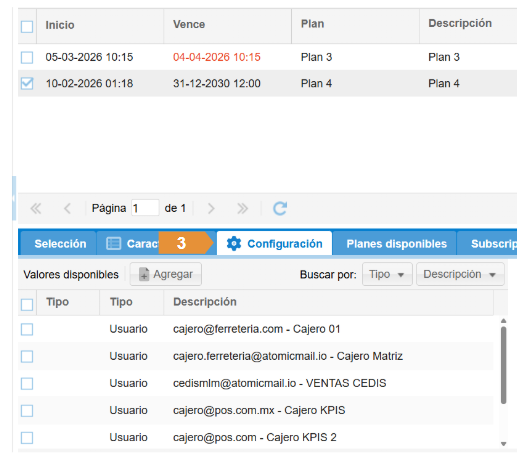Image resolution: width=517 pixels, height=470 pixels.
Task: Check the cajero@ferreteria.com Cajero 01 checkbox
Action: click(x=27, y=329)
